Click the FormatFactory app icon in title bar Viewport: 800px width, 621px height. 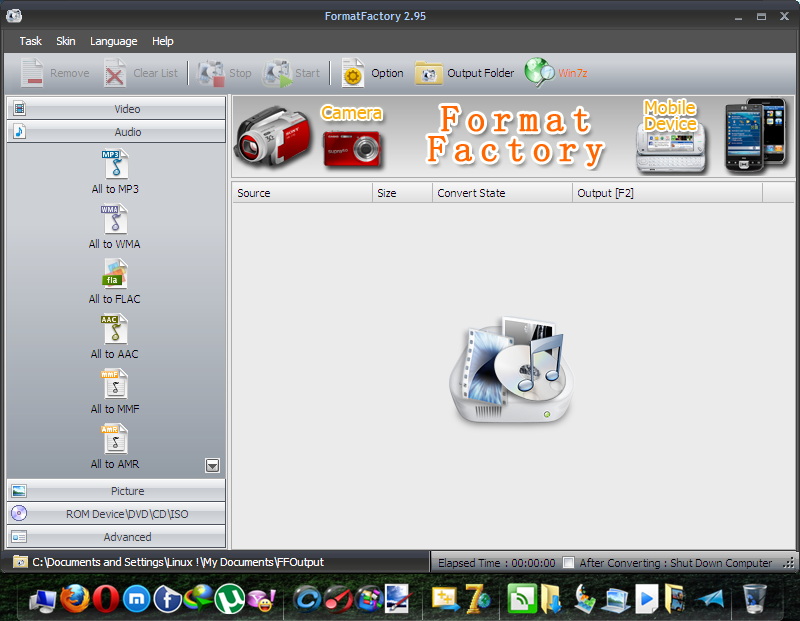pos(14,16)
